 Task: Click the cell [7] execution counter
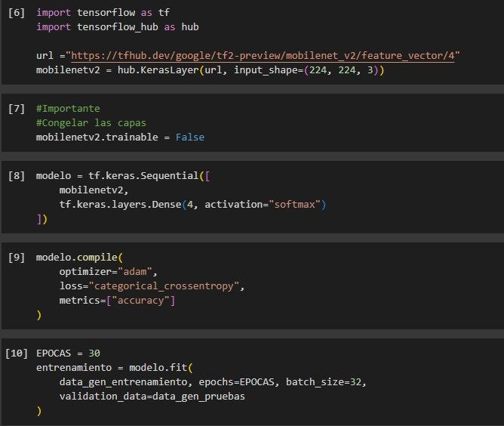(17, 109)
